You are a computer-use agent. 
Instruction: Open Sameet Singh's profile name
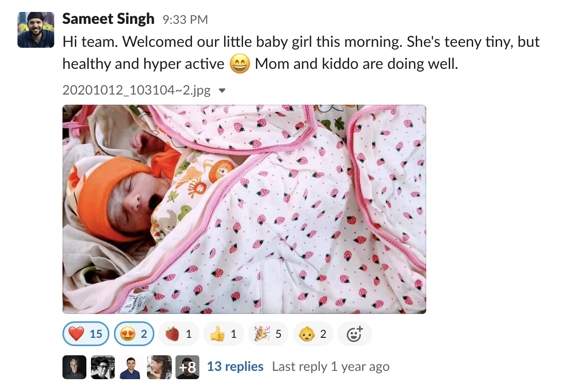(108, 19)
